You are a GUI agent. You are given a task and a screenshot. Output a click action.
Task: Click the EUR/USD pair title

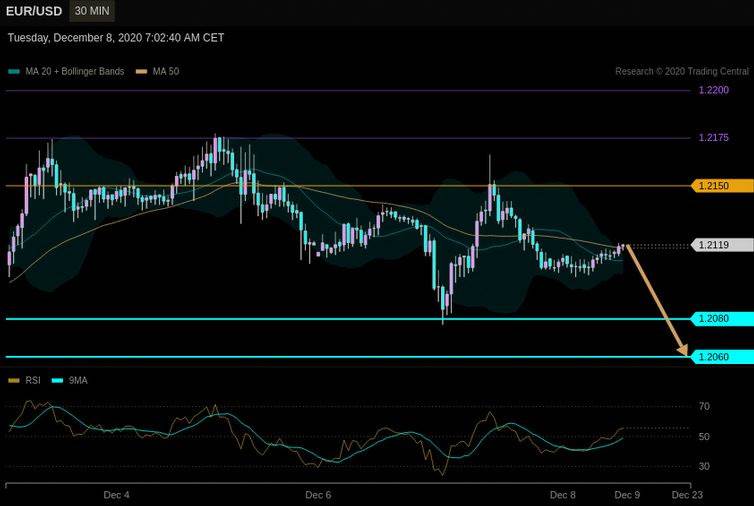(x=34, y=11)
